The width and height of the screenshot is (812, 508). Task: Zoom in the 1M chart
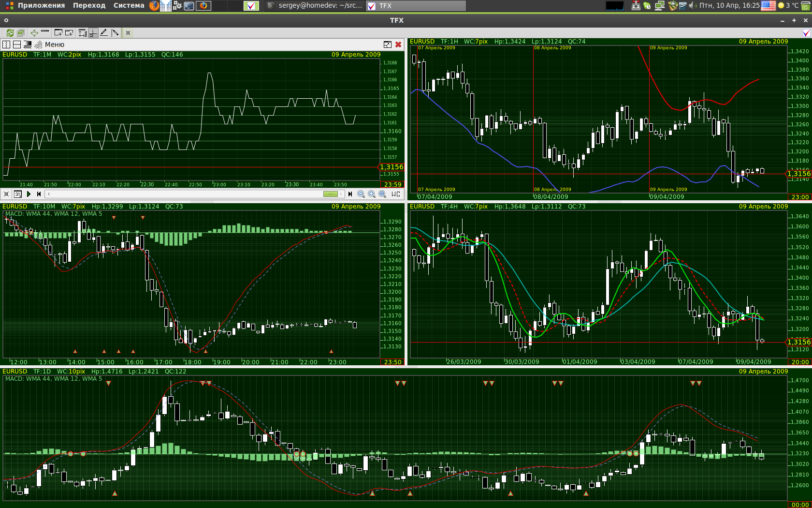coord(372,194)
